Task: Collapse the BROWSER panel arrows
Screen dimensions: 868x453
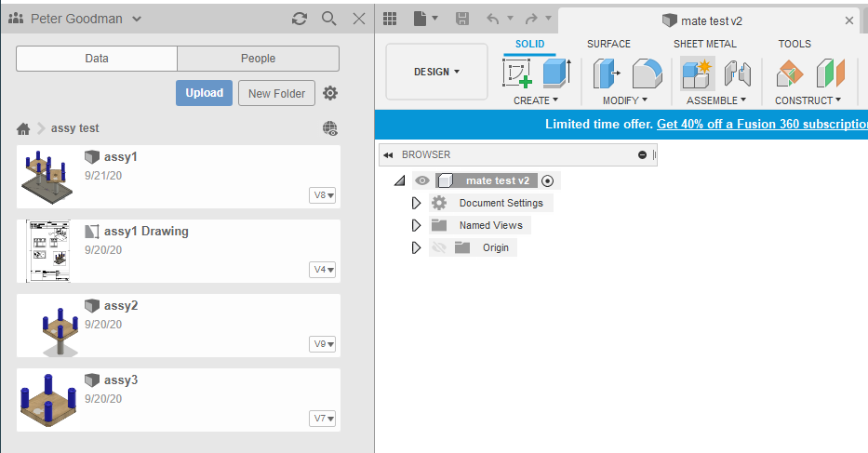Action: [x=388, y=155]
